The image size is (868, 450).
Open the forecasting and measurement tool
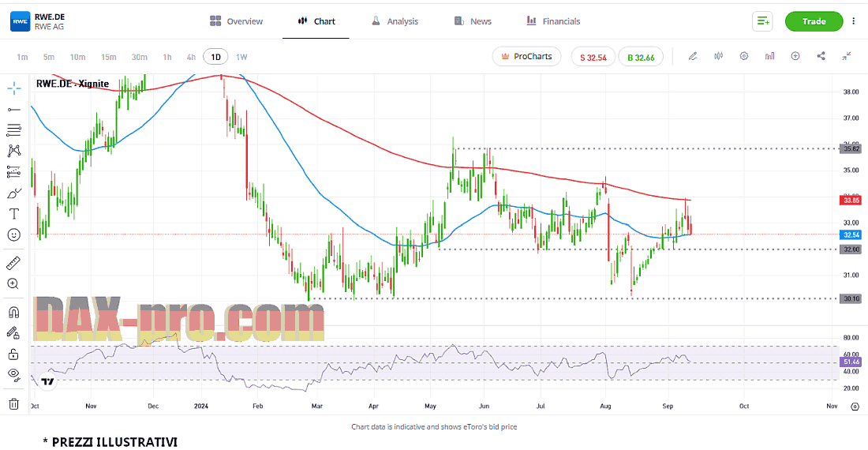(14, 172)
